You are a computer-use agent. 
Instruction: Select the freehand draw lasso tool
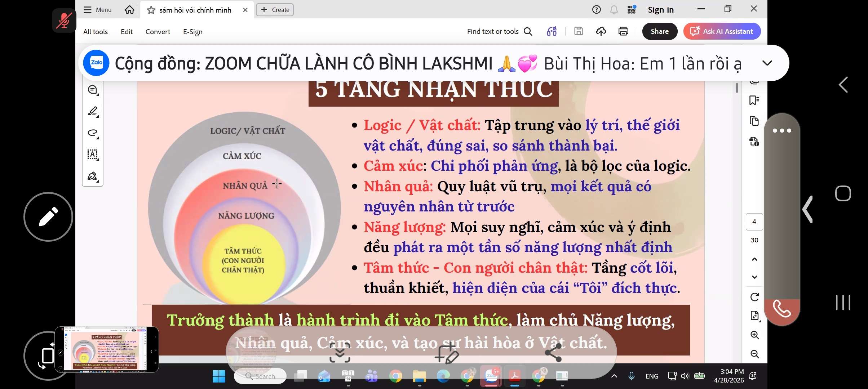[x=93, y=133]
